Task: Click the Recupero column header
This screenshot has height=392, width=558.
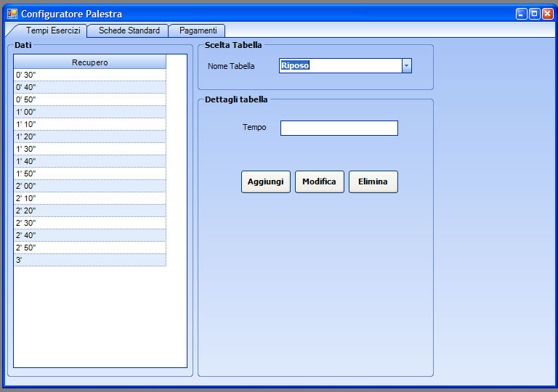Action: tap(90, 62)
